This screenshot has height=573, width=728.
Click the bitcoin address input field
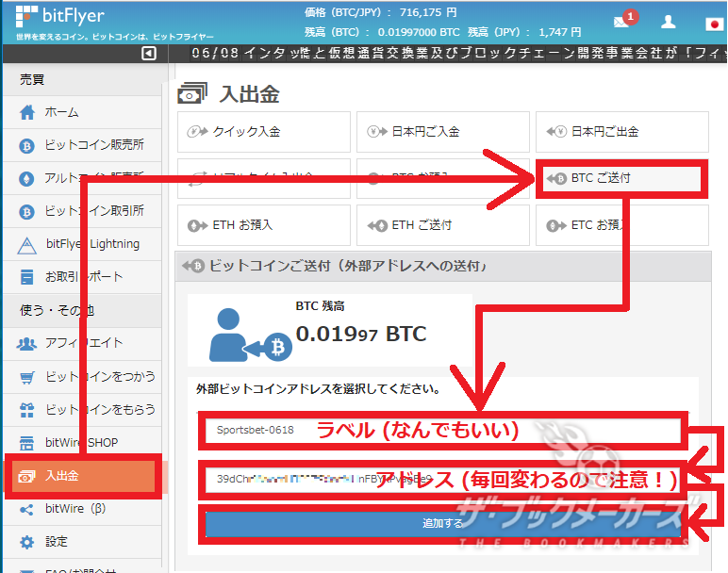[441, 479]
